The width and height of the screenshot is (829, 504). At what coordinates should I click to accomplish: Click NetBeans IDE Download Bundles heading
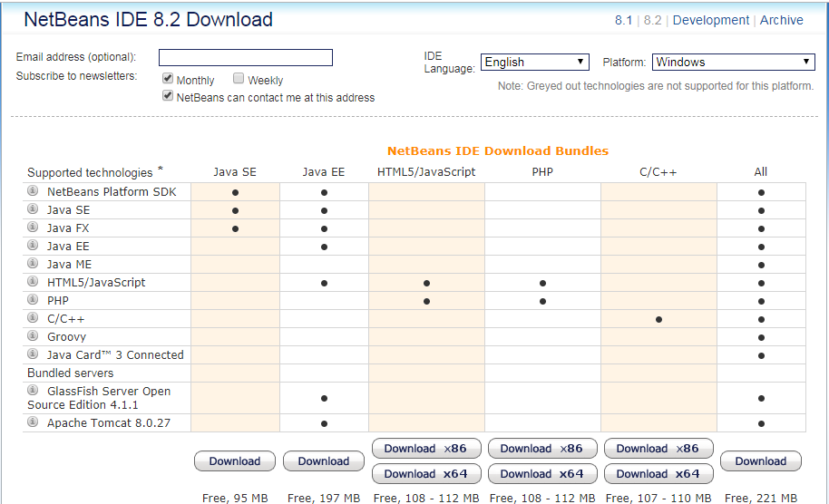coord(498,151)
